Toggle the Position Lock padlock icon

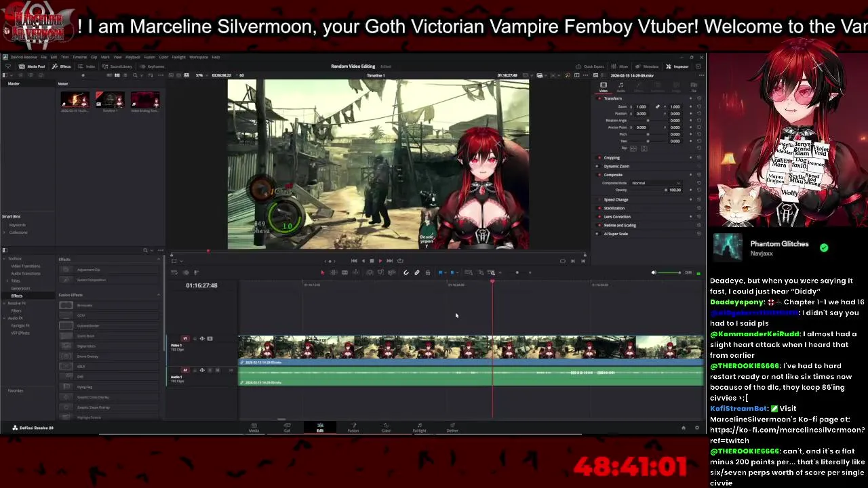point(427,272)
